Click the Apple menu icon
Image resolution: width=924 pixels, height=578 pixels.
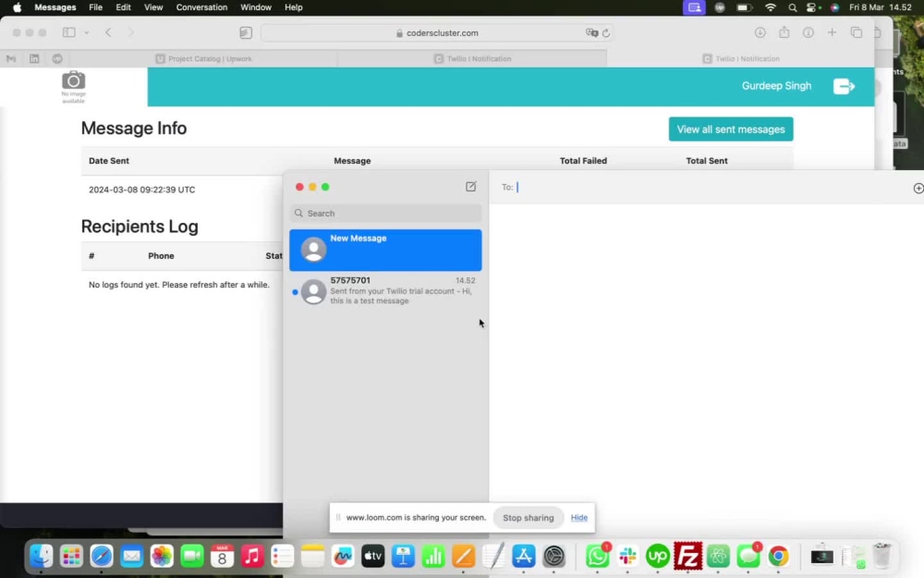(17, 7)
